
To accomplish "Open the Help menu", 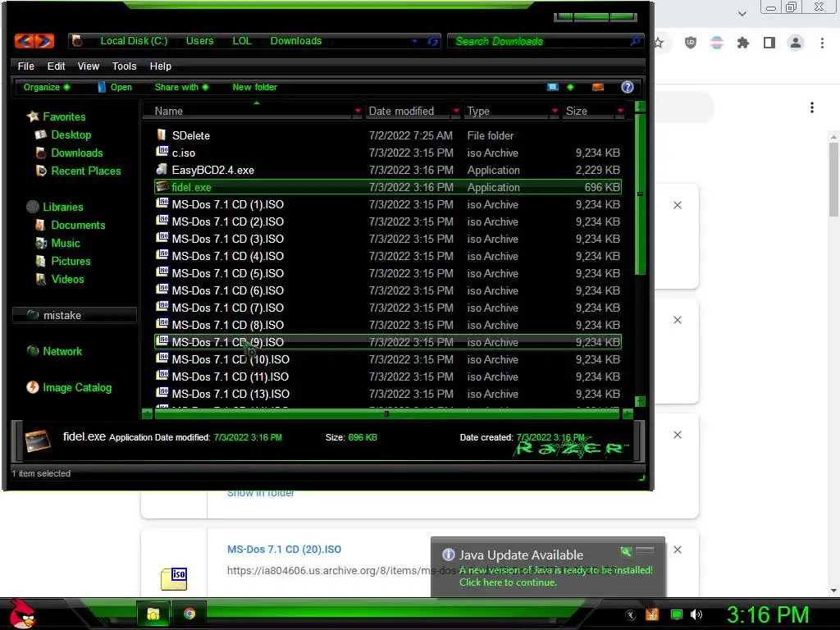I will 160,66.
